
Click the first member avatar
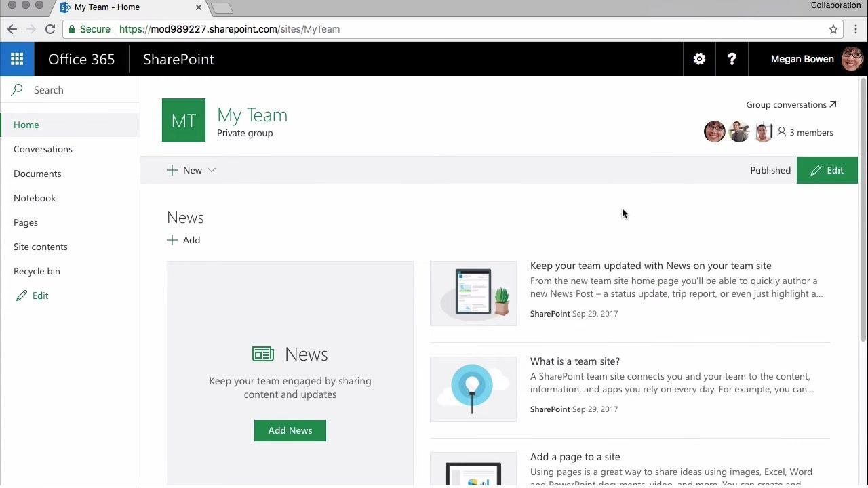click(x=714, y=132)
